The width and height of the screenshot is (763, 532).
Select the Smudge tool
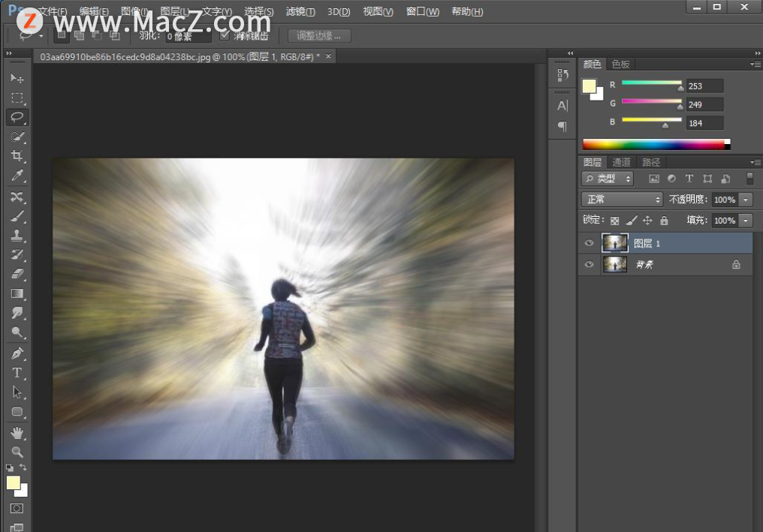click(17, 313)
